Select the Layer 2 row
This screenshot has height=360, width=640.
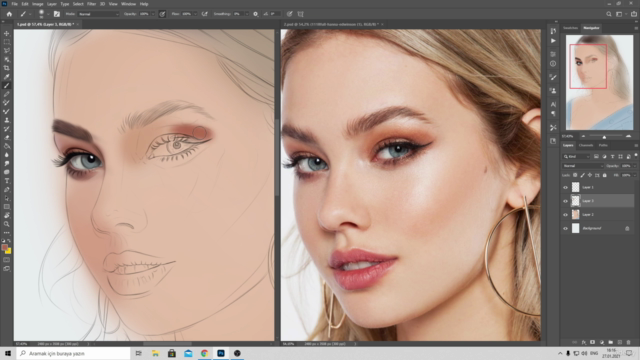(598, 214)
